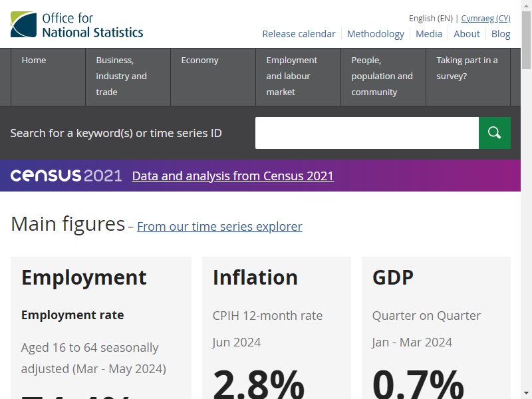Follow Data and analysis from Census 2021
The image size is (532, 399).
tap(233, 176)
